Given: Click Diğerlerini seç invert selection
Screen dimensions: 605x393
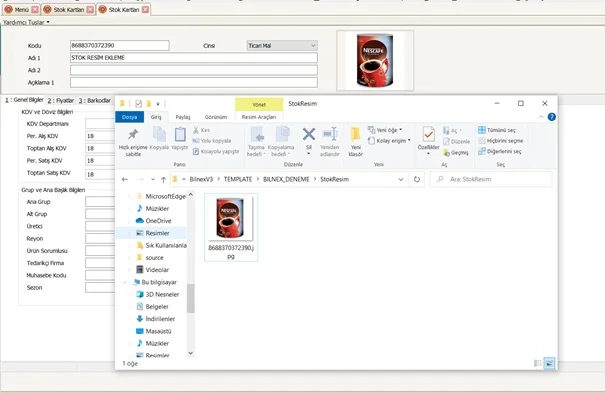Looking at the screenshot, I should [500, 152].
